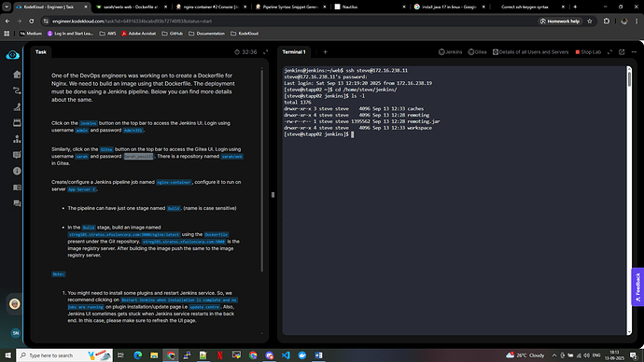
Task: Open Visual Studio Code from the taskbar
Action: (x=286, y=355)
